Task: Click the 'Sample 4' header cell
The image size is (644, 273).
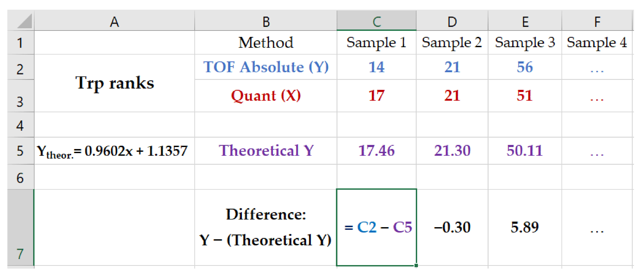Action: [x=597, y=43]
